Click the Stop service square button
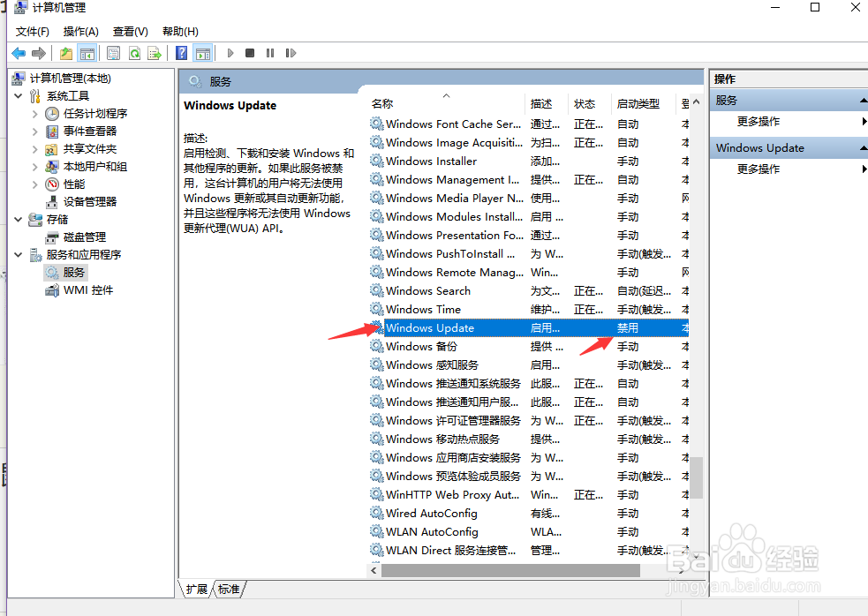 pyautogui.click(x=250, y=53)
